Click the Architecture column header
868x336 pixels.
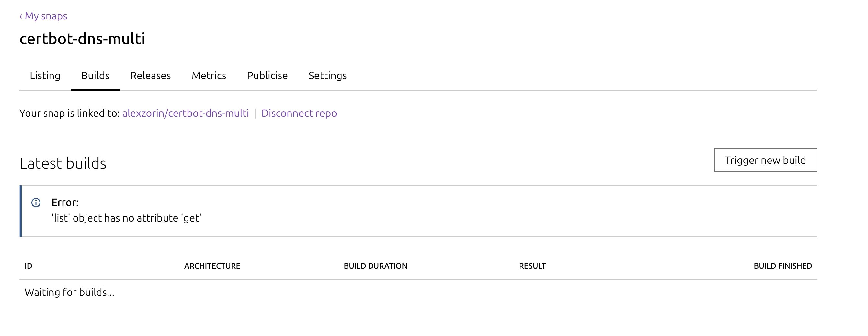pyautogui.click(x=212, y=266)
